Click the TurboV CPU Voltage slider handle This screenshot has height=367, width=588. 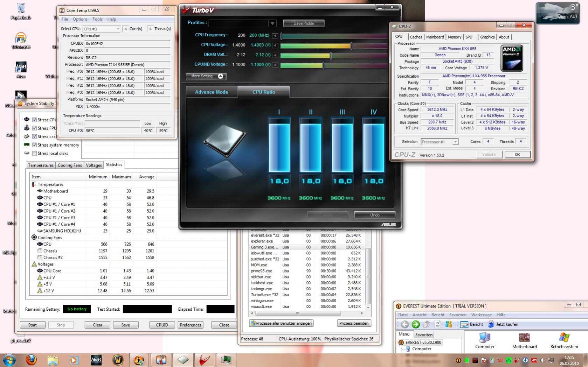[x=351, y=45]
